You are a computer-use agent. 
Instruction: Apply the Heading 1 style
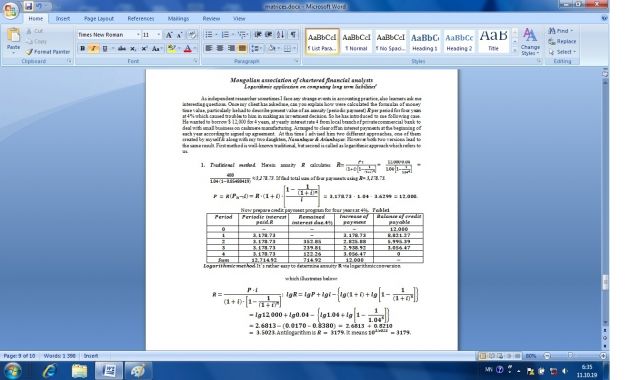coord(425,41)
